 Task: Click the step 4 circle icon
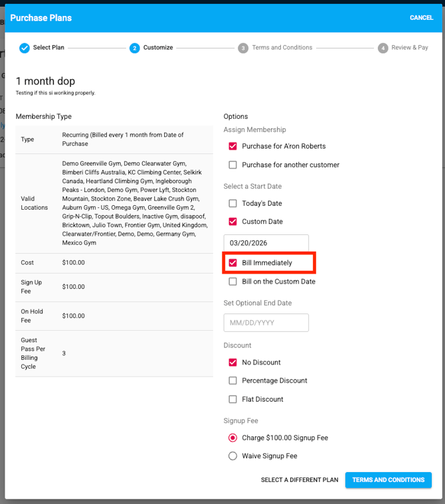tap(383, 48)
